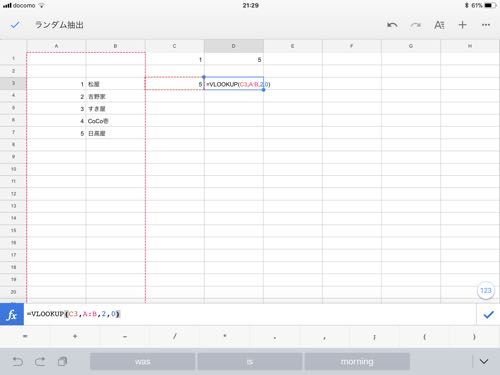Choose the 'was' word suggestion
Screen dimensions: 500x375
pos(143,362)
